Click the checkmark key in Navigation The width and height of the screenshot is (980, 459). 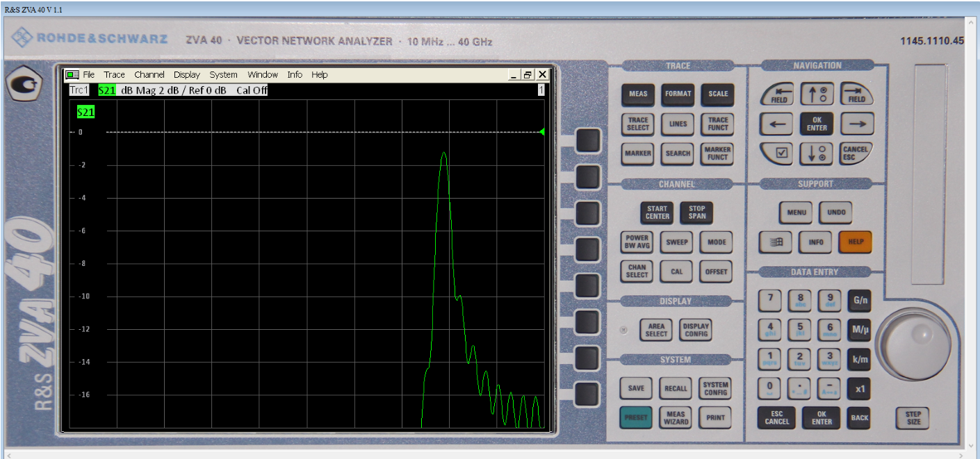click(x=777, y=153)
